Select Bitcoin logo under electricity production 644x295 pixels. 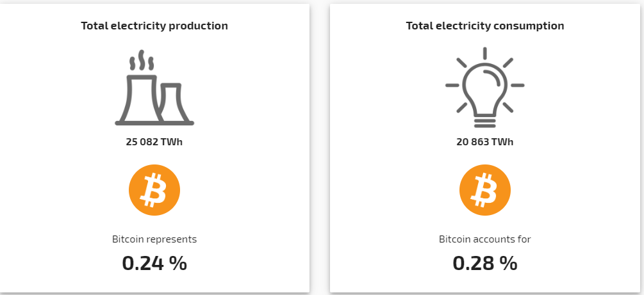[154, 191]
